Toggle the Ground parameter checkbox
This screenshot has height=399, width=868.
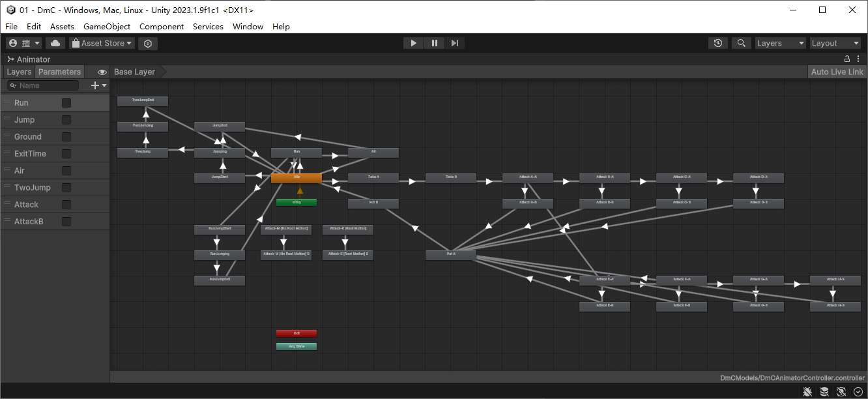pyautogui.click(x=66, y=137)
